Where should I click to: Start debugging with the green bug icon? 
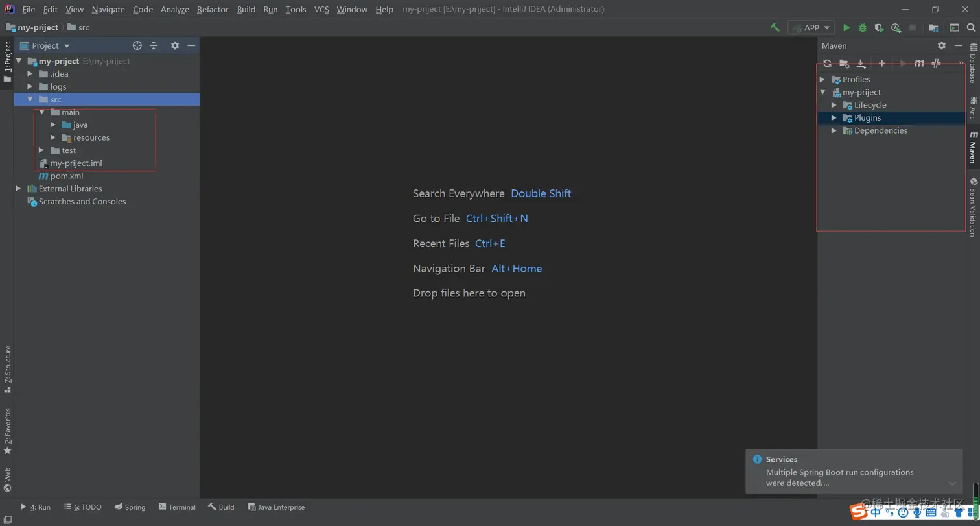pos(863,28)
